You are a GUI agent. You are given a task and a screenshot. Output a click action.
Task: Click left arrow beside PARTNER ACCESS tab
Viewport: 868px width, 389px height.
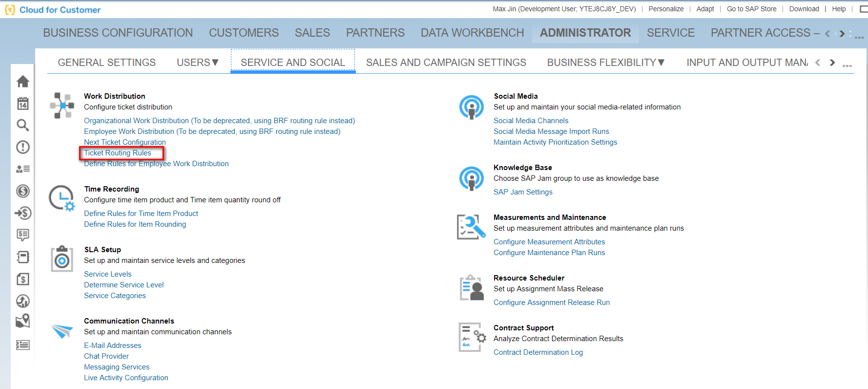coord(827,34)
